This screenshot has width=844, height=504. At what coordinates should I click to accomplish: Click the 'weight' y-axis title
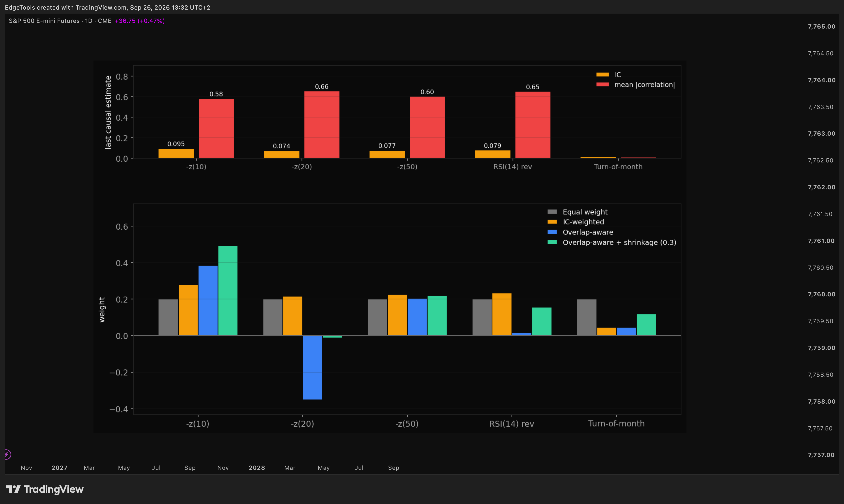[102, 309]
